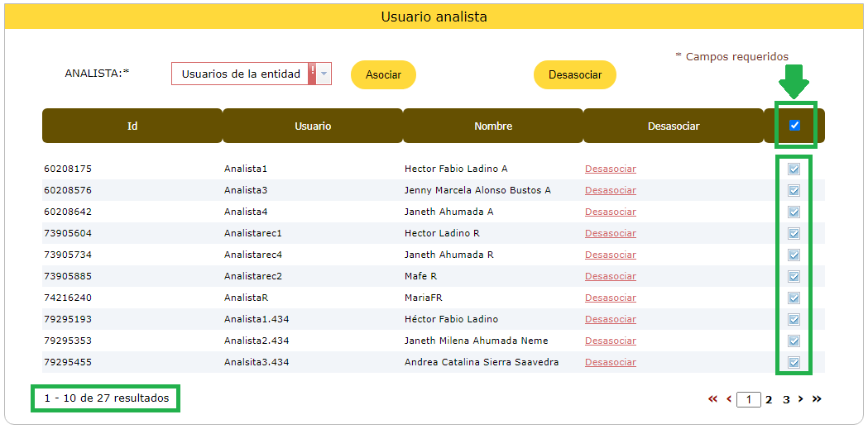
Task: Click Desasociar link for AnalistaR
Action: [610, 298]
